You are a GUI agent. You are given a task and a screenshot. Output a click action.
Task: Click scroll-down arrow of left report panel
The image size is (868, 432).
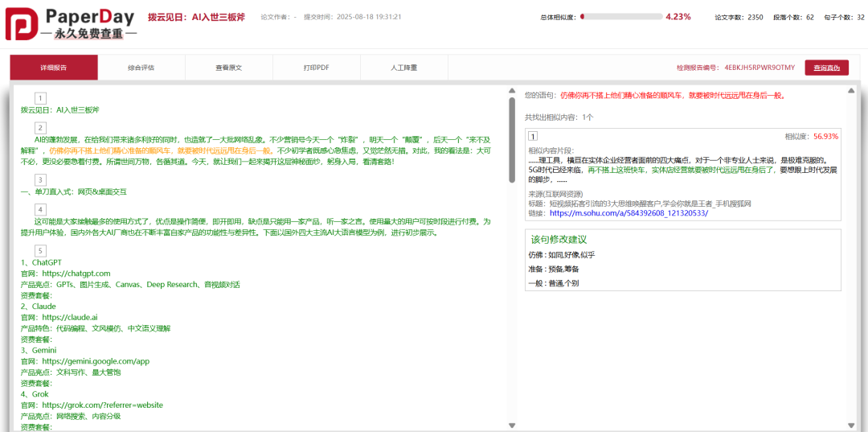[x=512, y=425]
